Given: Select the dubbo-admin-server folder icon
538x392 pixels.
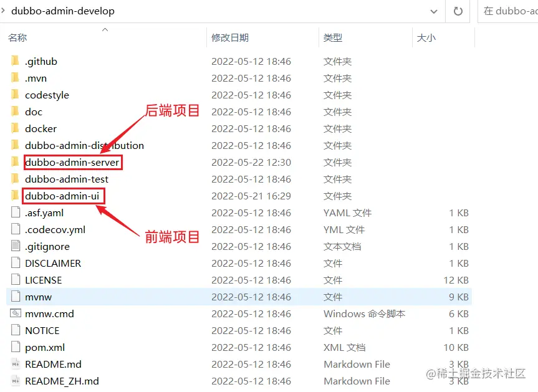Looking at the screenshot, I should pos(15,162).
